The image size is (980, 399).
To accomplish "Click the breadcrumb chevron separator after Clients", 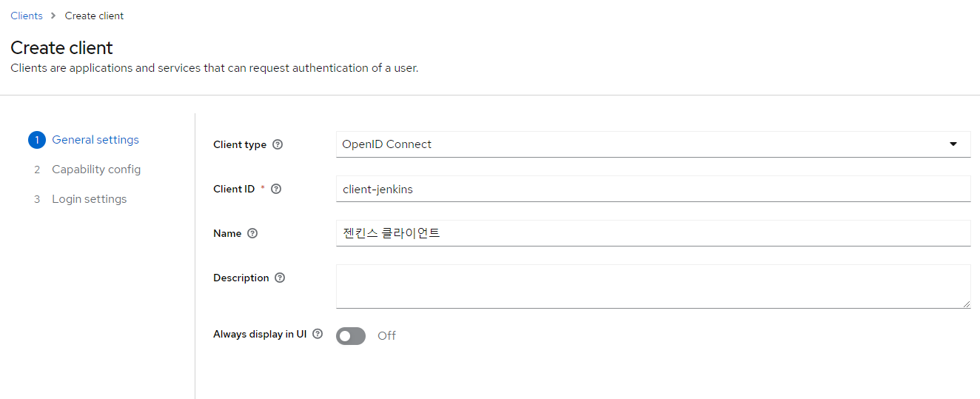I will [x=53, y=16].
